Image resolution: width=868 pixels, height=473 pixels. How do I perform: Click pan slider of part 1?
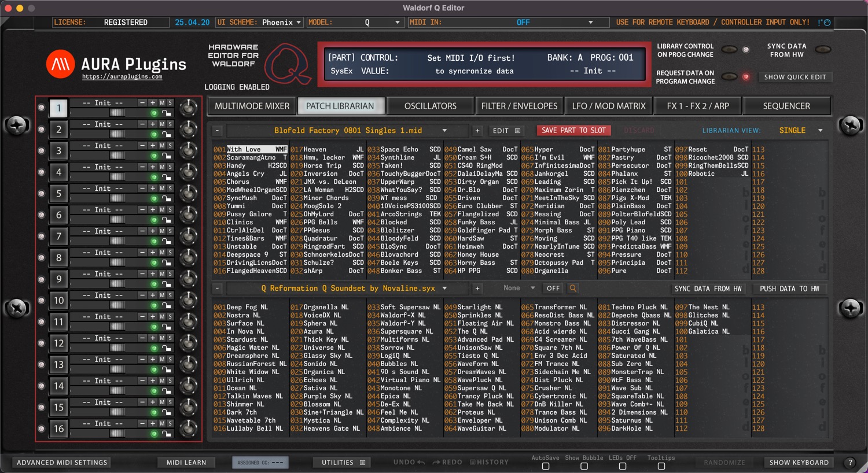click(117, 113)
